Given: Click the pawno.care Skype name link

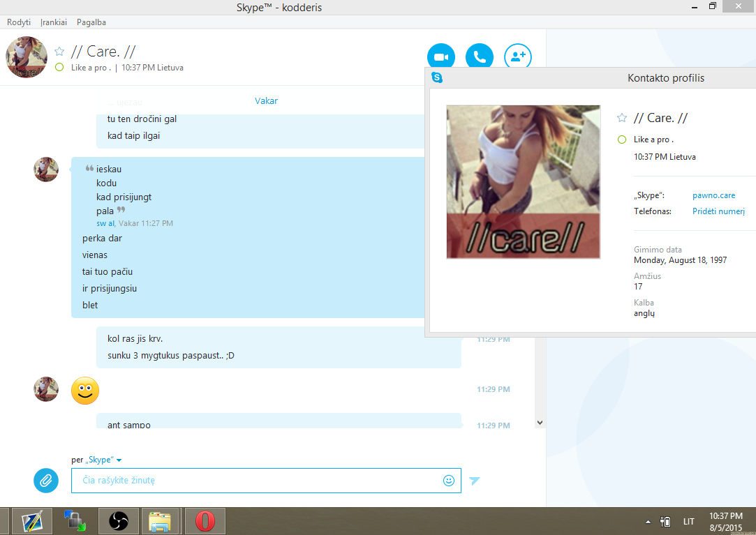Looking at the screenshot, I should [713, 195].
